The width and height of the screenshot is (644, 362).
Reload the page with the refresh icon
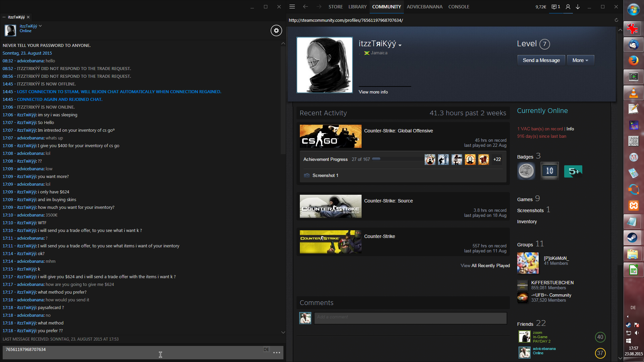(x=616, y=20)
